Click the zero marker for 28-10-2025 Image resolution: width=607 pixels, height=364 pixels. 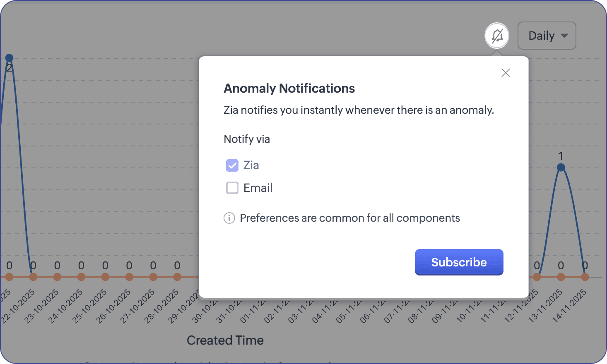point(177,277)
